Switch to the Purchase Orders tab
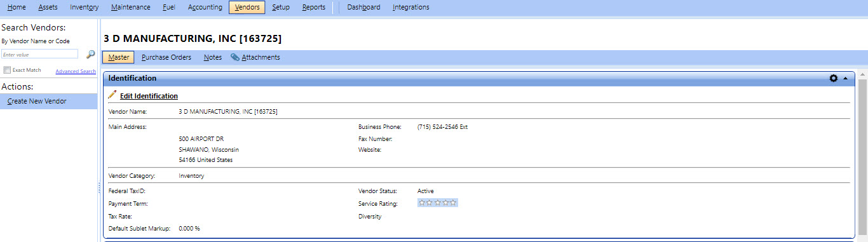868x242 pixels. click(166, 57)
